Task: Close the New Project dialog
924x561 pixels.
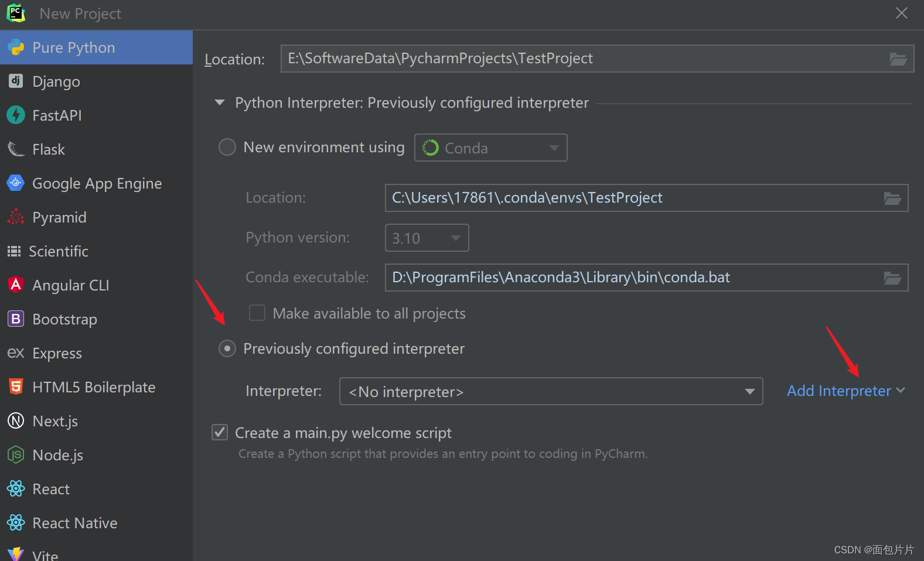Action: [902, 13]
